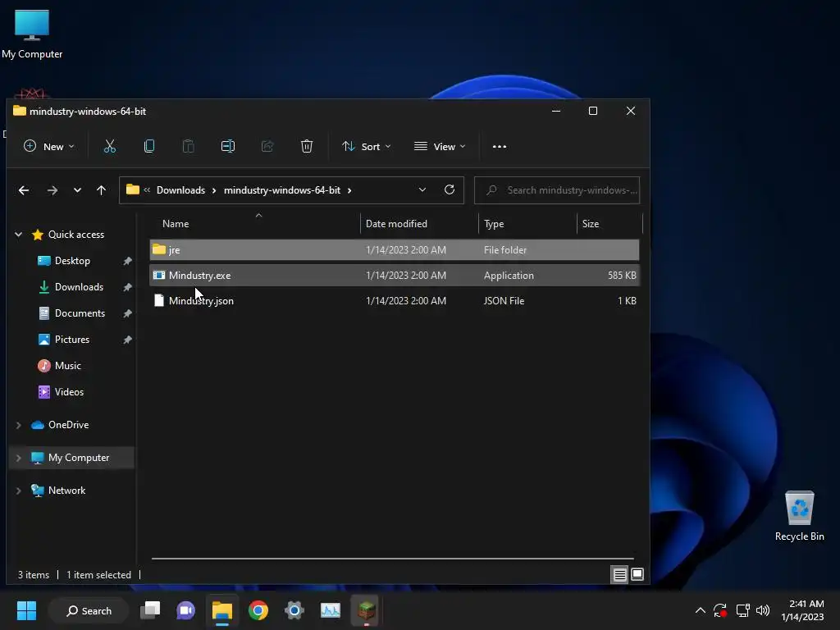Open the Recycle Bin desktop icon
Screen dimensions: 840x630
tap(799, 517)
